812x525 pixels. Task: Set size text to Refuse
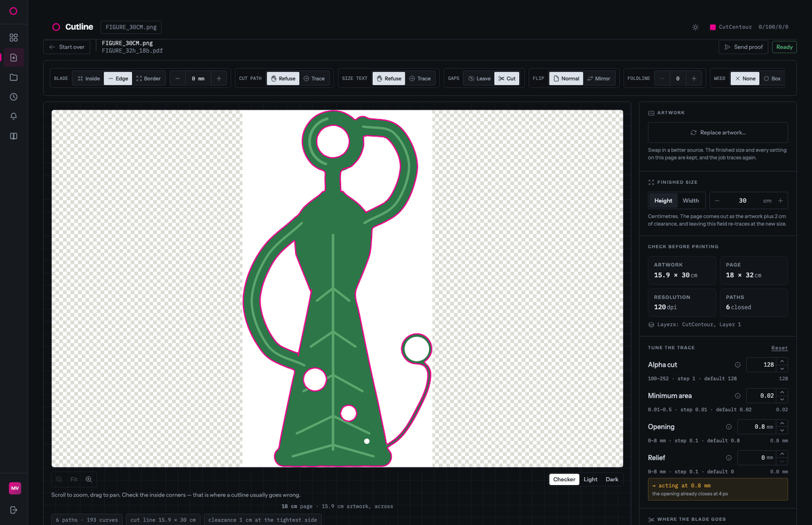click(388, 78)
